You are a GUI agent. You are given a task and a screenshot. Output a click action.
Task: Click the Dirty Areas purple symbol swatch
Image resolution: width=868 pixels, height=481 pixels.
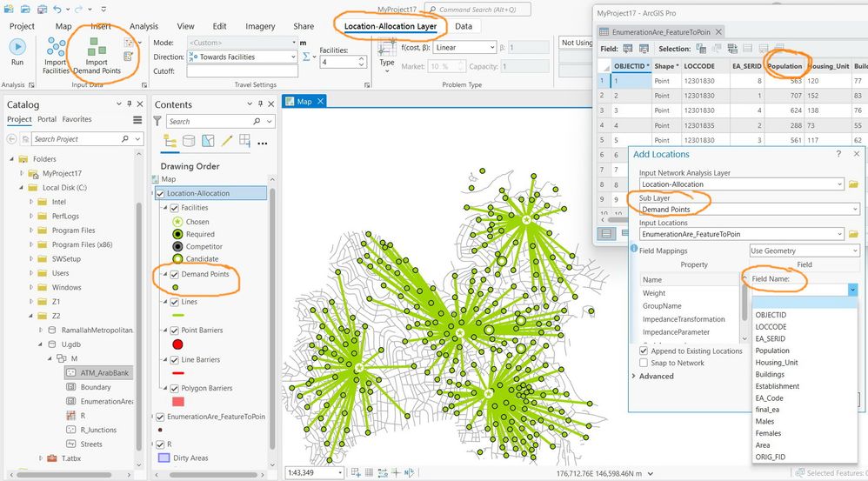(x=164, y=458)
